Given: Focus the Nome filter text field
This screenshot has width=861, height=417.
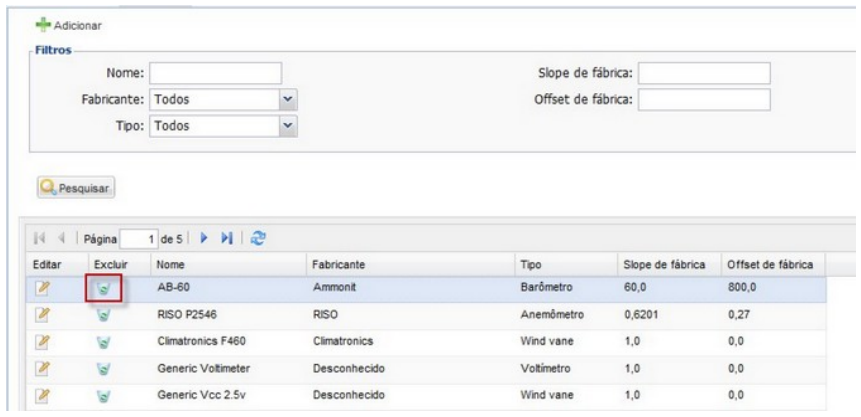Looking at the screenshot, I should click(x=216, y=74).
